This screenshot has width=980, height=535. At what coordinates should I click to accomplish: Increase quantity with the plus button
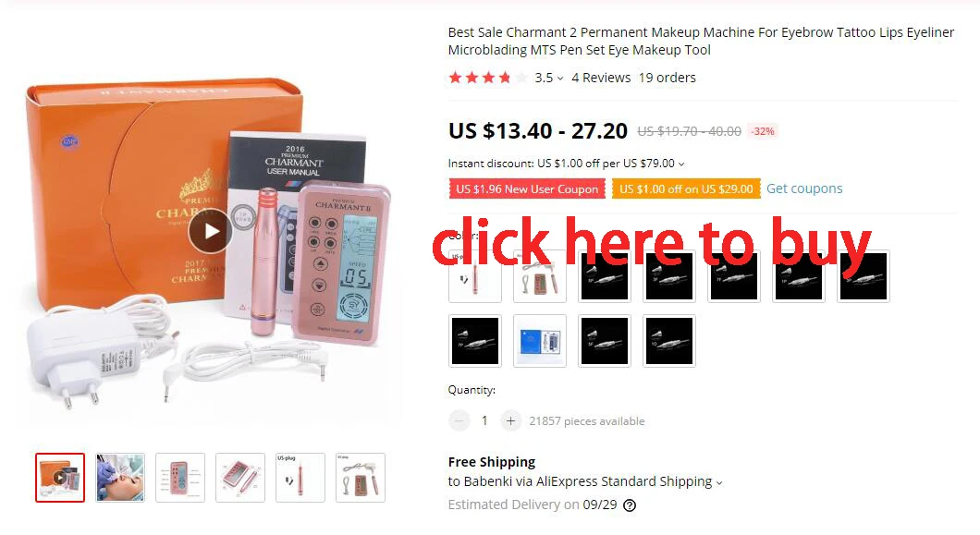coord(510,421)
